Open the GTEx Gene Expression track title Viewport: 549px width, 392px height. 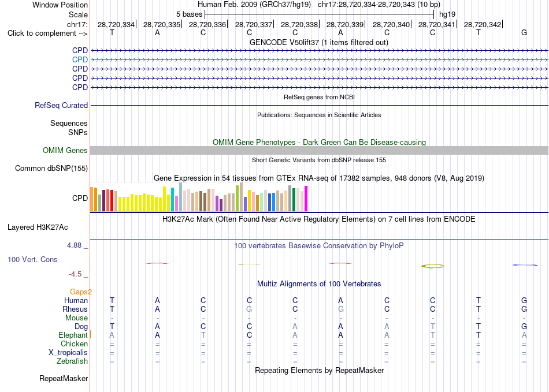pyautogui.click(x=319, y=178)
